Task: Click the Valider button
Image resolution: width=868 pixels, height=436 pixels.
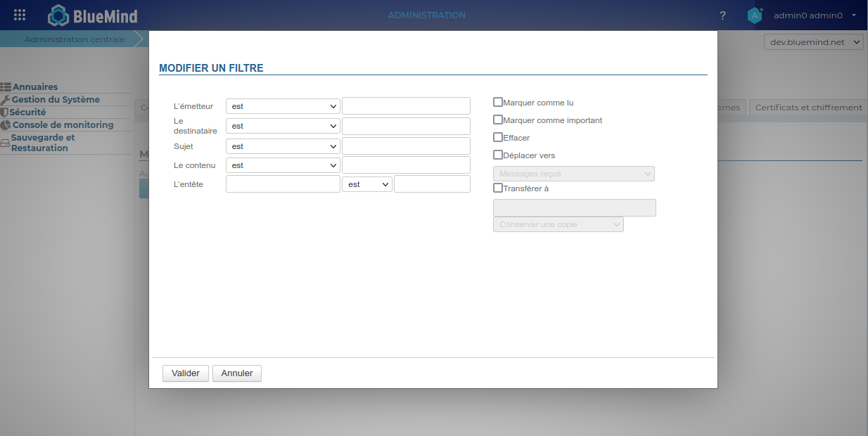Action: pos(186,373)
